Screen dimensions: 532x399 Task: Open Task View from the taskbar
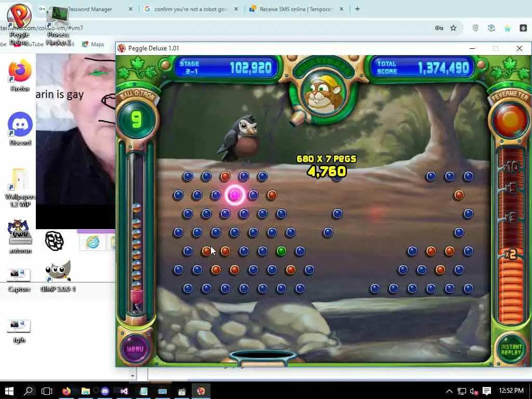[x=46, y=391]
